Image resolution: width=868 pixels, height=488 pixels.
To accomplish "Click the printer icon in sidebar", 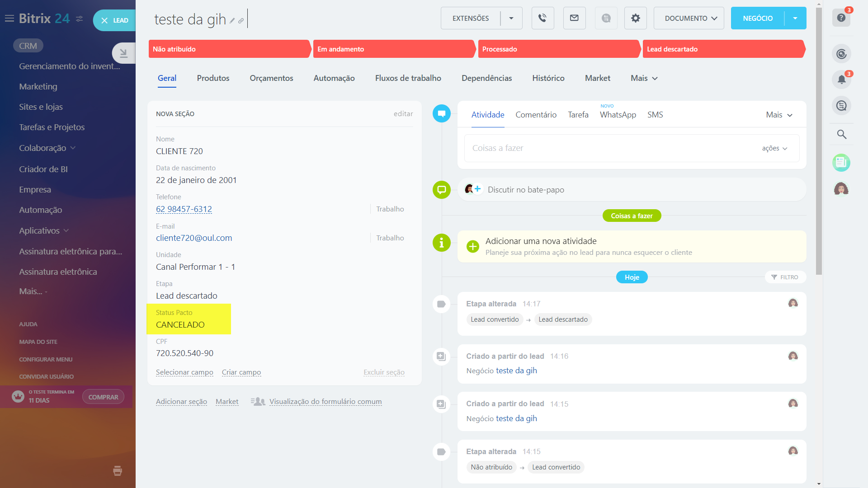I will [x=118, y=471].
